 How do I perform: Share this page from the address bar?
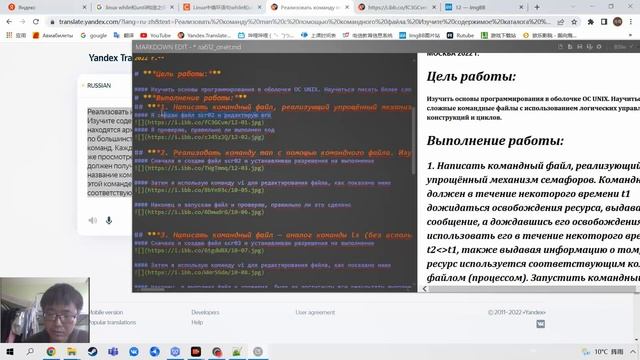561,22
